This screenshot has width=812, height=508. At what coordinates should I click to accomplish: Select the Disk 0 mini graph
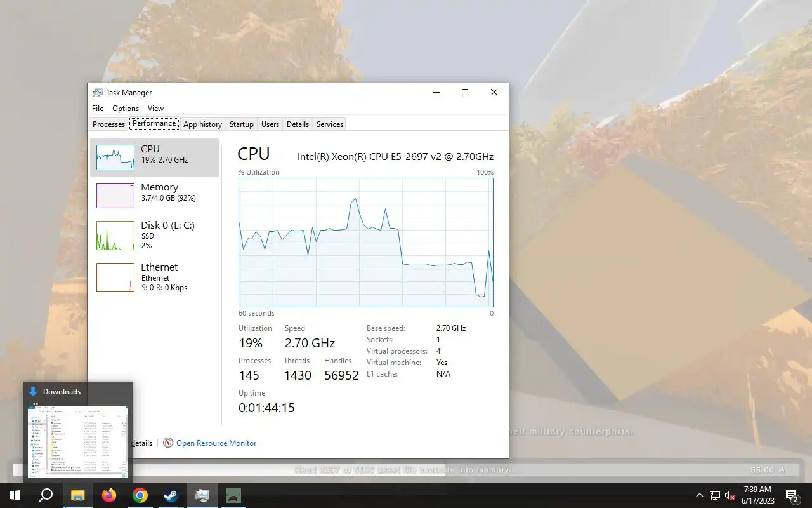pyautogui.click(x=115, y=236)
